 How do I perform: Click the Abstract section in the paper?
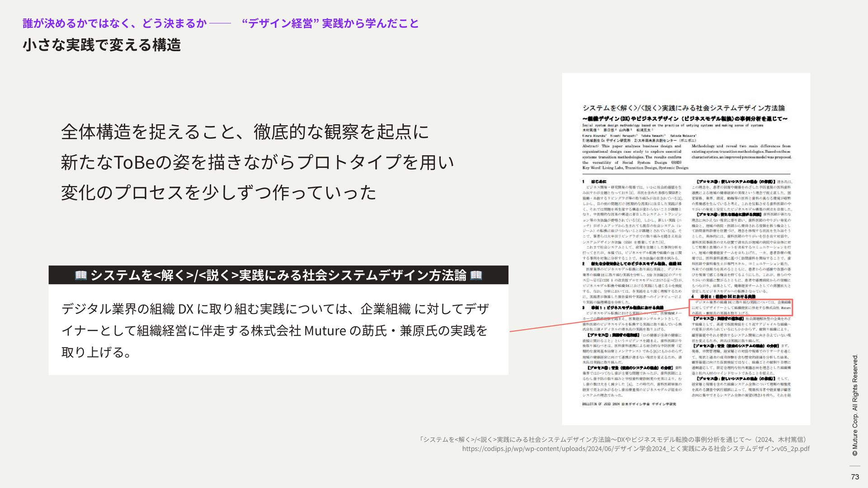pos(632,154)
